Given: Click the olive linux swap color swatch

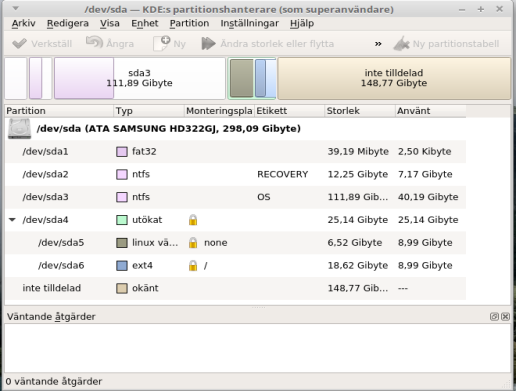Looking at the screenshot, I should point(122,243).
